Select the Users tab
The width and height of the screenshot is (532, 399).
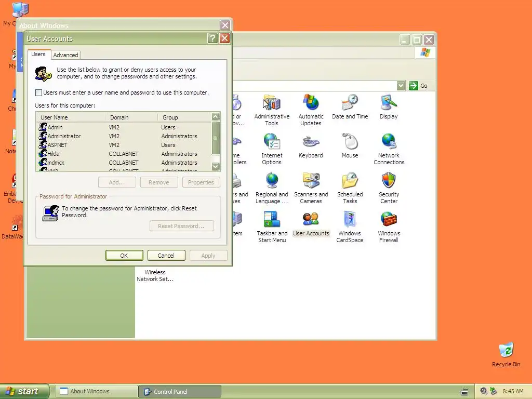38,54
